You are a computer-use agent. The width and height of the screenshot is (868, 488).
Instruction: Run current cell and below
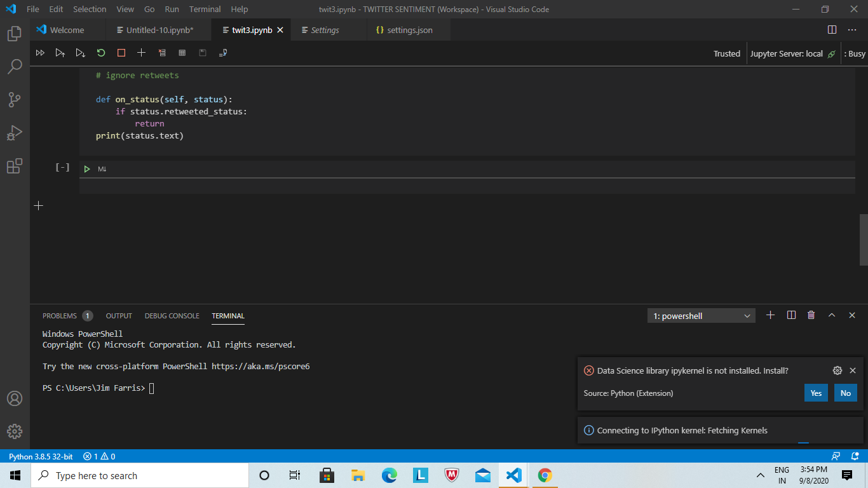[81, 53]
